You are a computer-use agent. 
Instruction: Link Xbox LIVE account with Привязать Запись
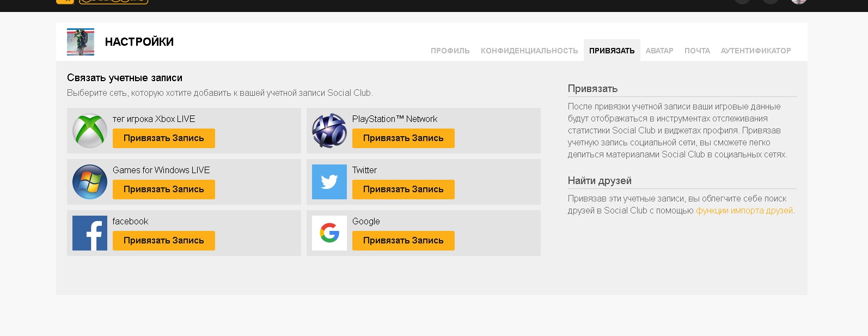pos(164,138)
